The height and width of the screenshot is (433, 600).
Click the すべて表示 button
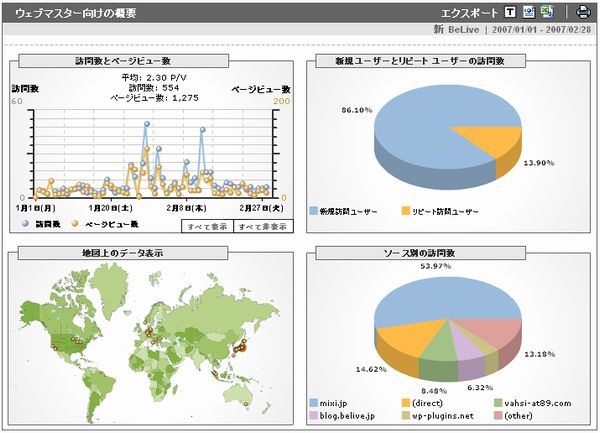point(207,226)
